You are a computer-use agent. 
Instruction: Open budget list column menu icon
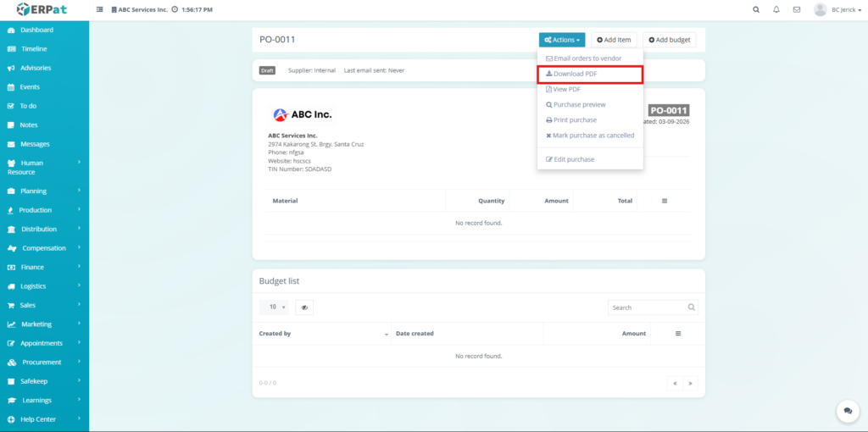tap(677, 334)
